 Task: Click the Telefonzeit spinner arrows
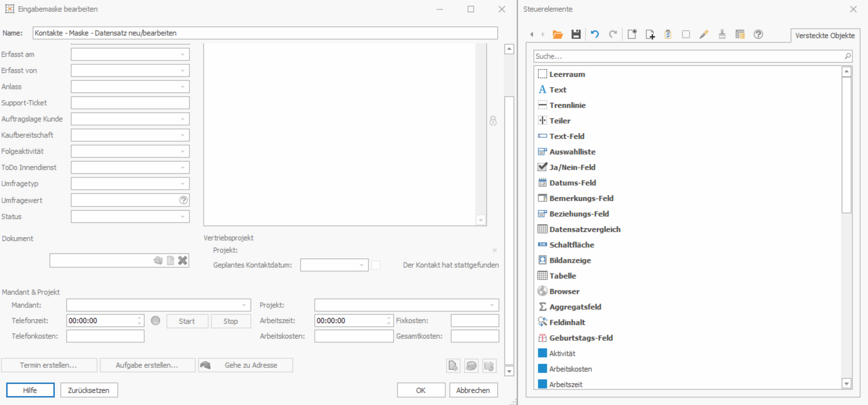point(140,321)
